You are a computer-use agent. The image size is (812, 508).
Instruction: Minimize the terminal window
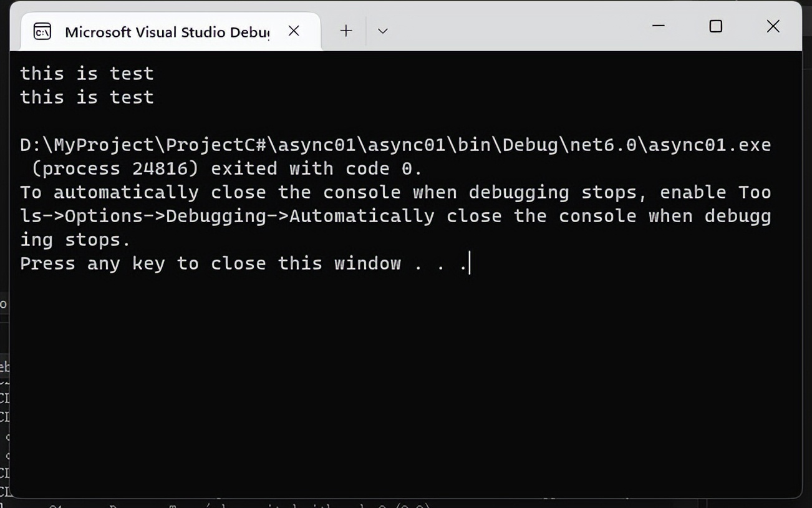click(658, 26)
